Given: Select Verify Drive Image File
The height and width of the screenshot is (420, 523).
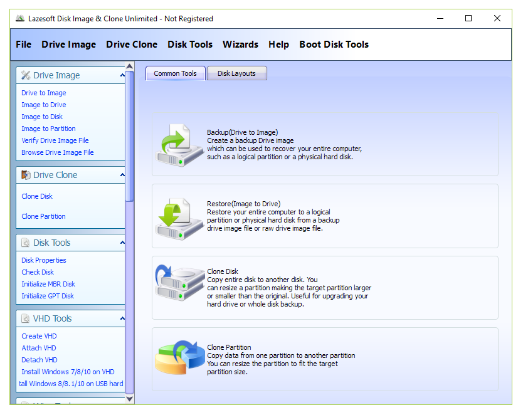Looking at the screenshot, I should pos(56,140).
